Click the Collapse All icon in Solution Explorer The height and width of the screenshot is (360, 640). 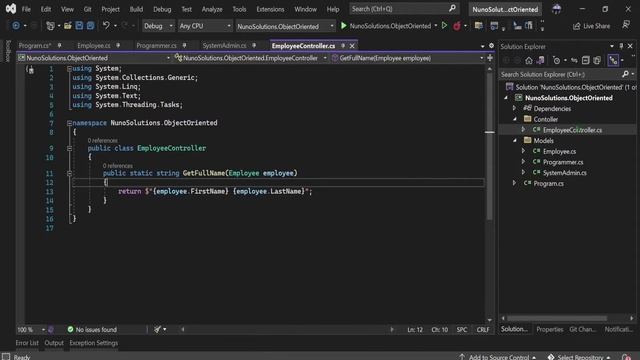pyautogui.click(x=586, y=60)
